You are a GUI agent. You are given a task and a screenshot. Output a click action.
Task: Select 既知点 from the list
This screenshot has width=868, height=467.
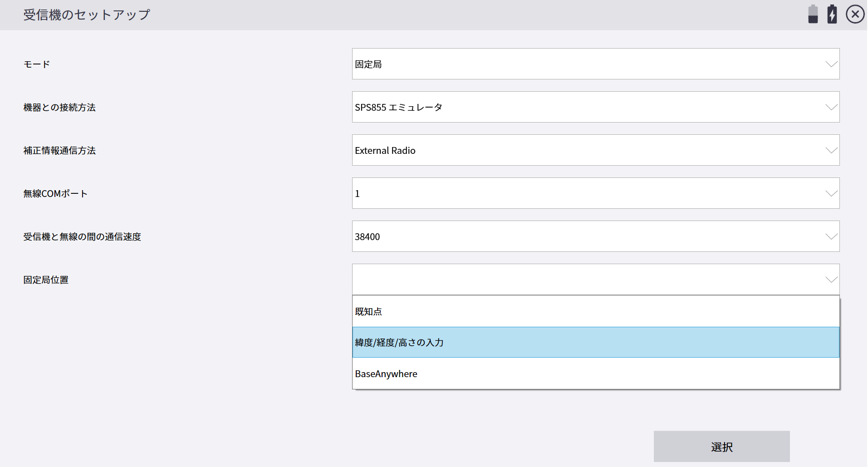tap(595, 311)
